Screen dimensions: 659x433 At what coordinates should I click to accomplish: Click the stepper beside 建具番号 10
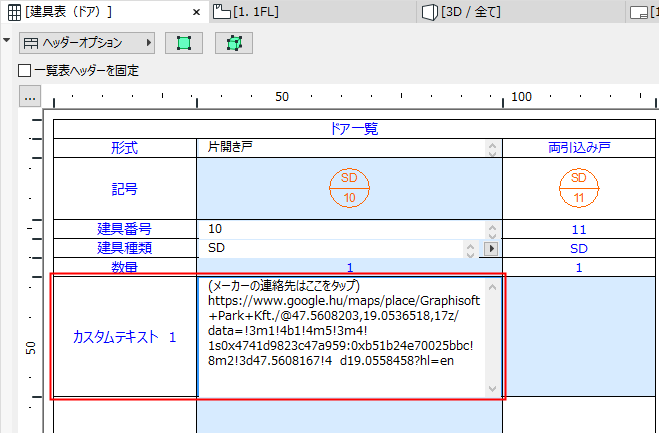tap(492, 230)
